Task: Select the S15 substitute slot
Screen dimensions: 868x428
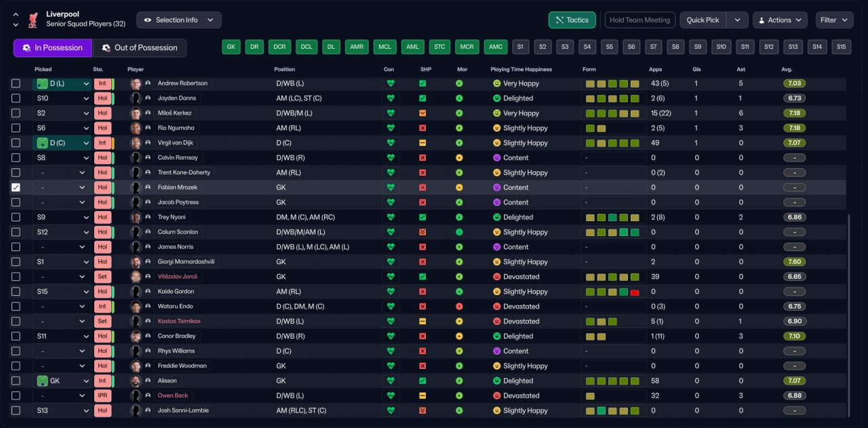Action: click(x=842, y=47)
